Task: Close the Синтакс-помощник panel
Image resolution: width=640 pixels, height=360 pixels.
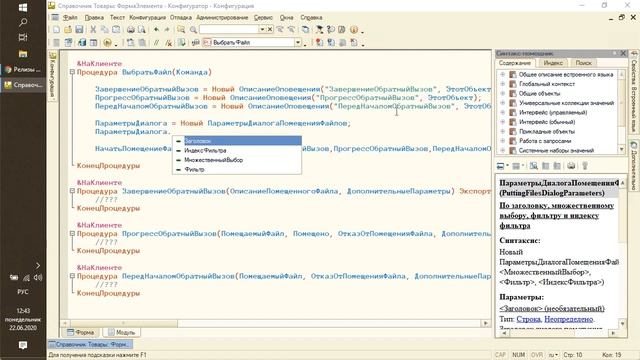Action: click(623, 53)
